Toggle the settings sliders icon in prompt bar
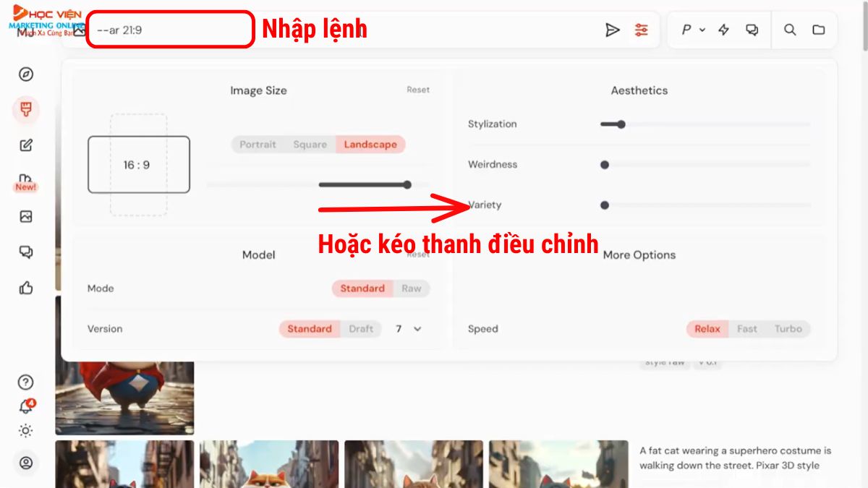This screenshot has height=488, width=868. pyautogui.click(x=642, y=30)
